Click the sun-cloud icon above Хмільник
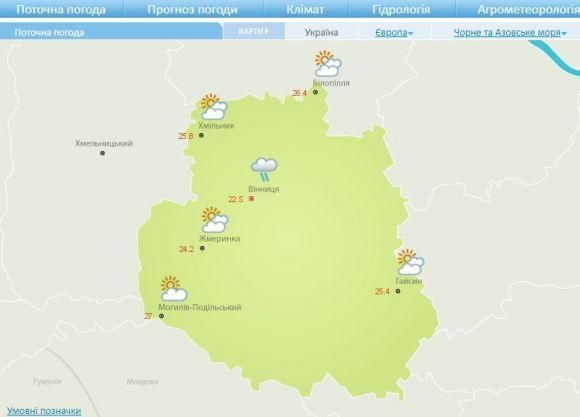 (x=214, y=107)
